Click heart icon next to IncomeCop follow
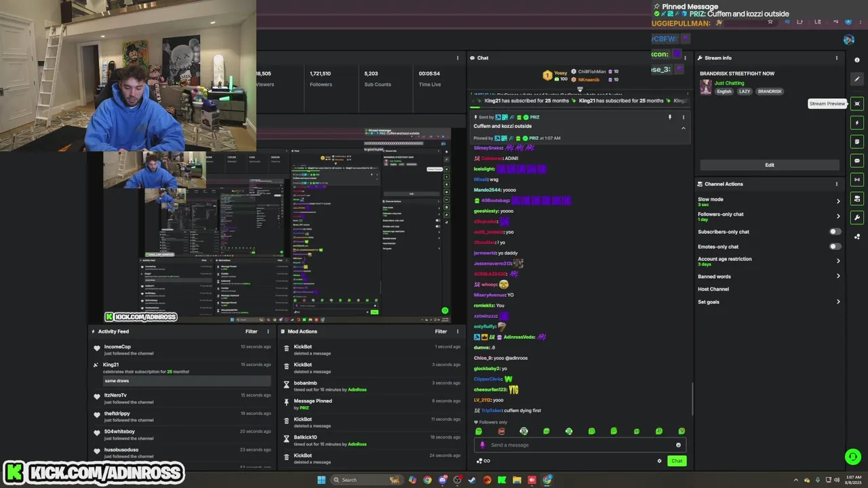 click(97, 348)
